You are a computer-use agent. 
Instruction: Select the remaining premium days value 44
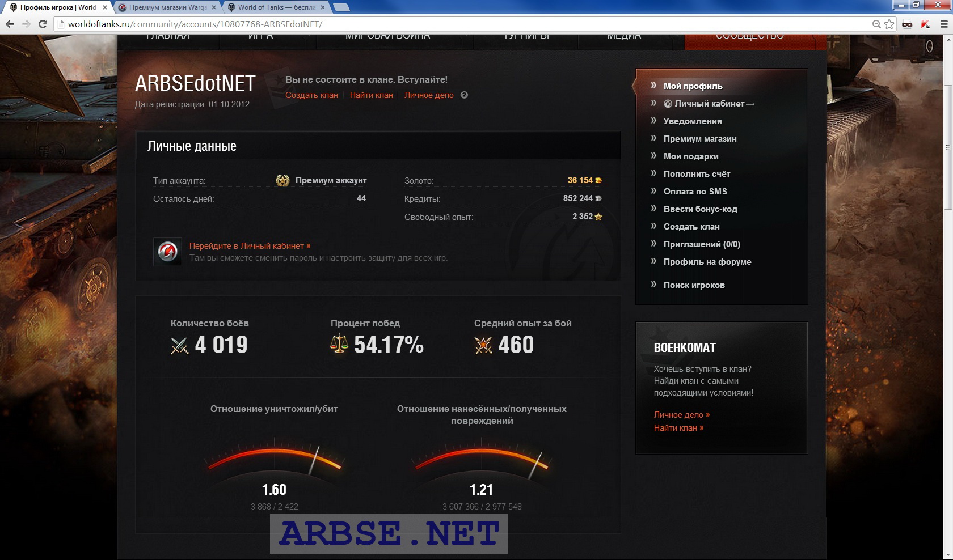[361, 198]
